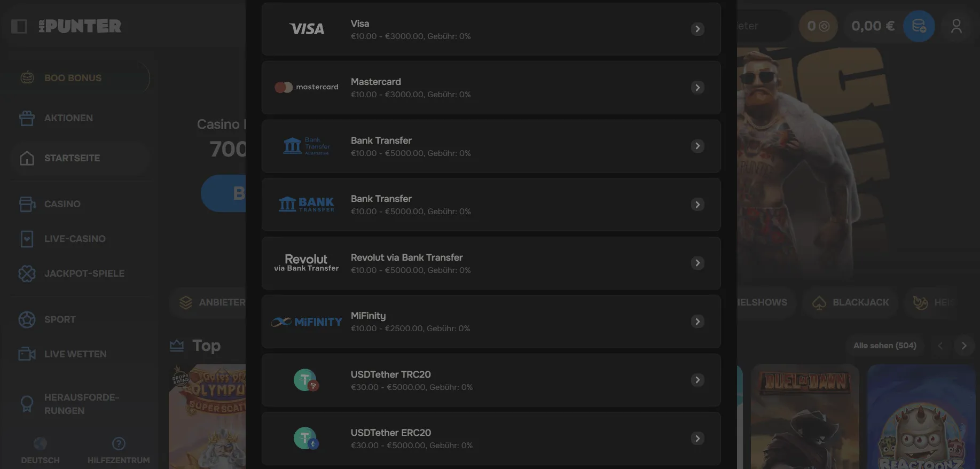Open the Duel at Dawn game thumbnail
This screenshot has height=469, width=980.
click(x=804, y=417)
